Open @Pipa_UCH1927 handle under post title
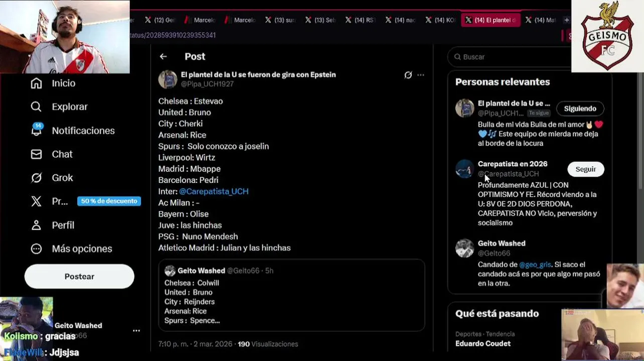The image size is (644, 361). pyautogui.click(x=207, y=84)
